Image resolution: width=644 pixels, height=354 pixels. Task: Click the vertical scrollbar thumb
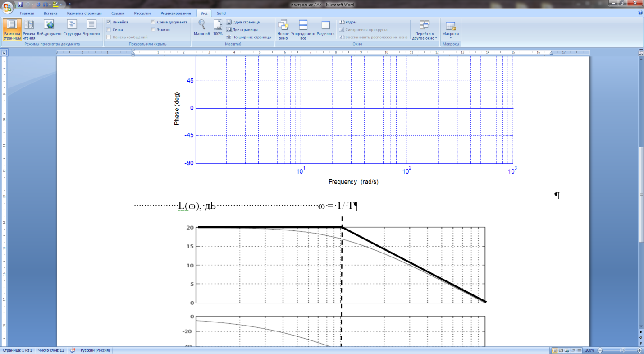[x=641, y=195]
